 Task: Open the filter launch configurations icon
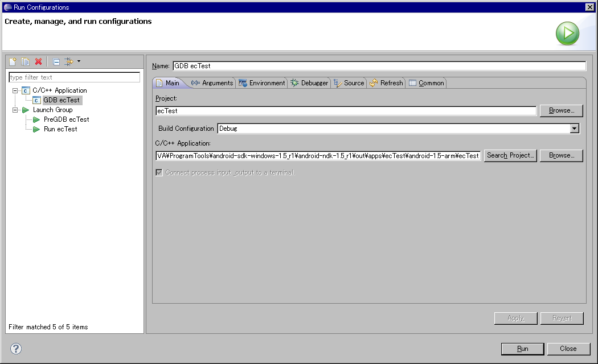tap(69, 61)
